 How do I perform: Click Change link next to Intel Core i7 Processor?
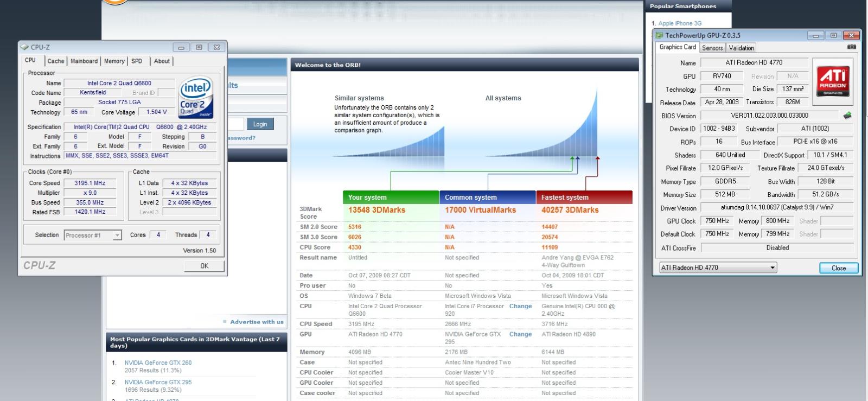point(520,306)
